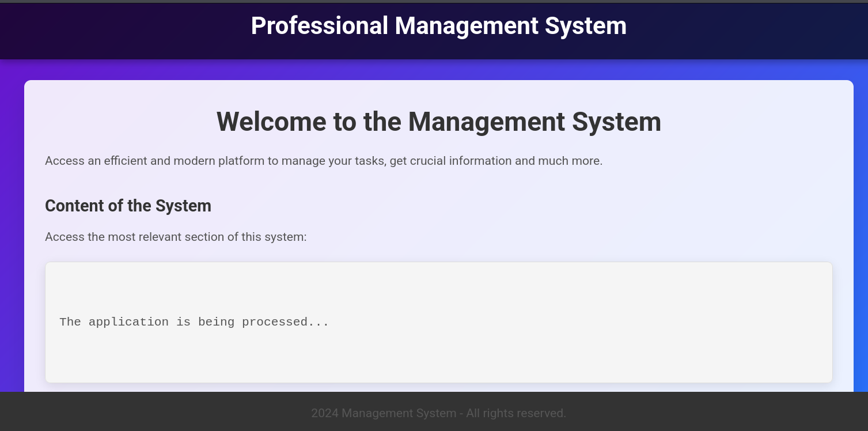
Task: Click the "Access the most relevant section" text
Action: click(x=175, y=237)
